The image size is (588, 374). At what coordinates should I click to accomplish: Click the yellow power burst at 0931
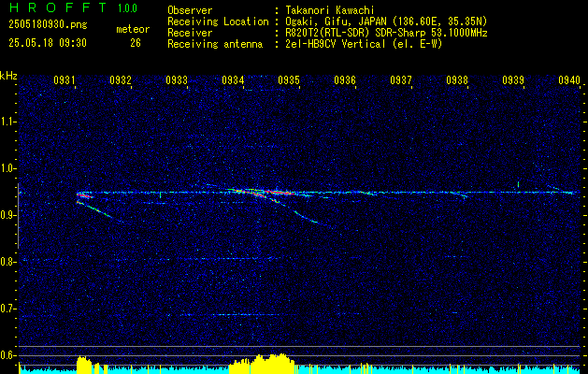coord(83,365)
